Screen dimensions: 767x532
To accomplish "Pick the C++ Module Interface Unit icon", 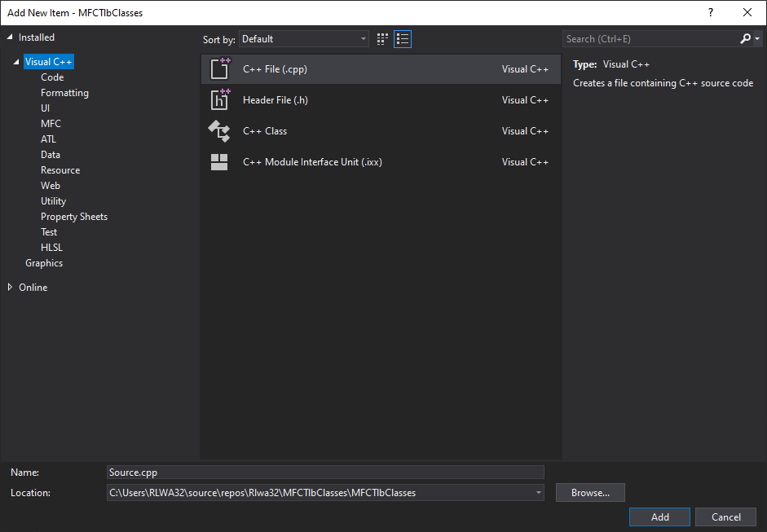I will point(219,162).
